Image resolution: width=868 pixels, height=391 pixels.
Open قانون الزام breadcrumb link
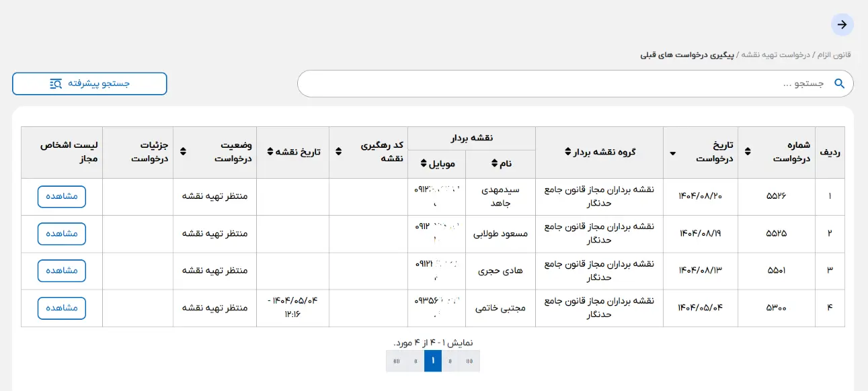(833, 54)
